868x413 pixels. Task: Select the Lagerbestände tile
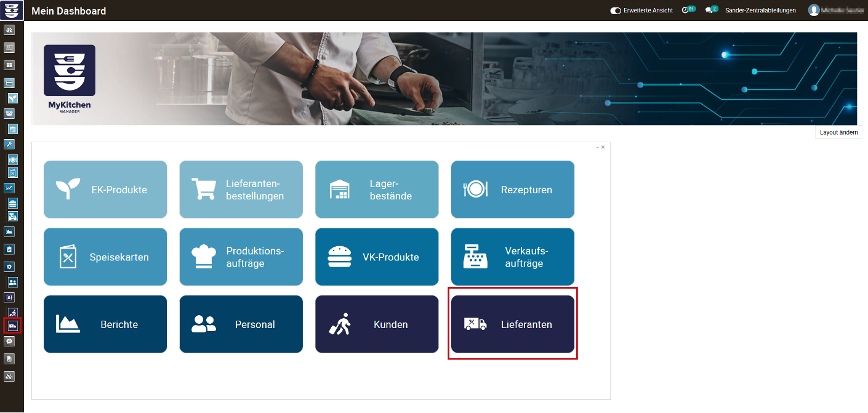pyautogui.click(x=377, y=190)
